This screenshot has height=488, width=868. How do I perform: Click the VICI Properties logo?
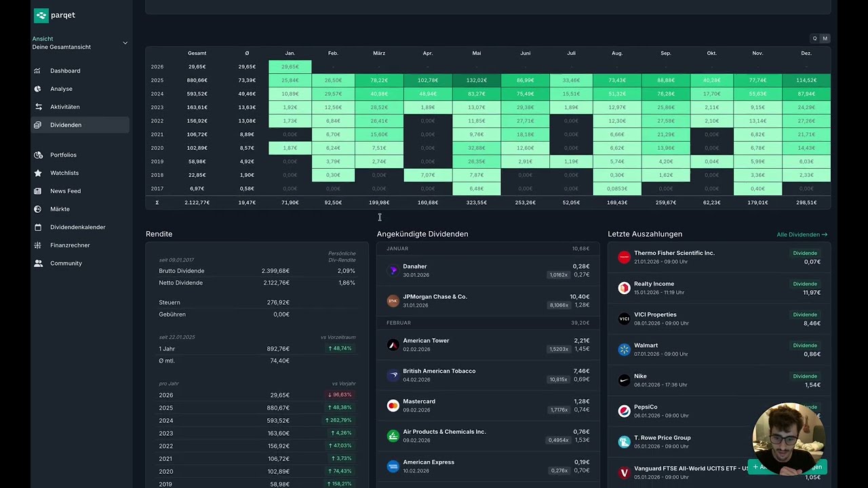[624, 319]
